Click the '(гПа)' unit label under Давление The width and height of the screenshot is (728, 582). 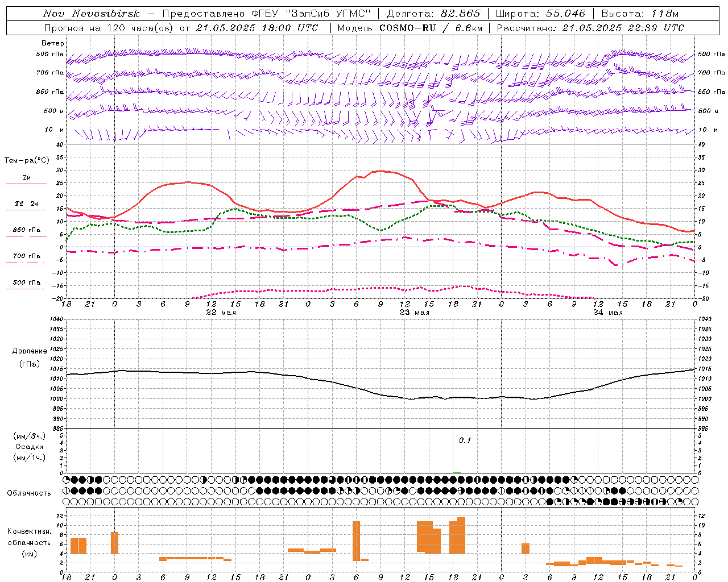pyautogui.click(x=30, y=364)
